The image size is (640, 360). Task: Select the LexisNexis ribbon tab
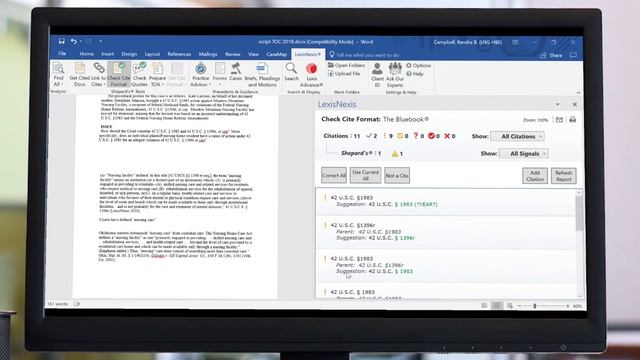(x=307, y=54)
